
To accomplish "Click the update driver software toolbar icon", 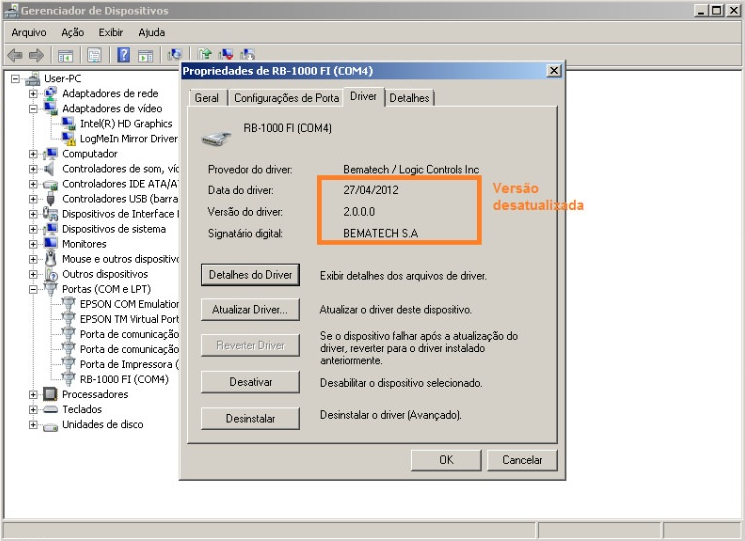I will pos(205,55).
